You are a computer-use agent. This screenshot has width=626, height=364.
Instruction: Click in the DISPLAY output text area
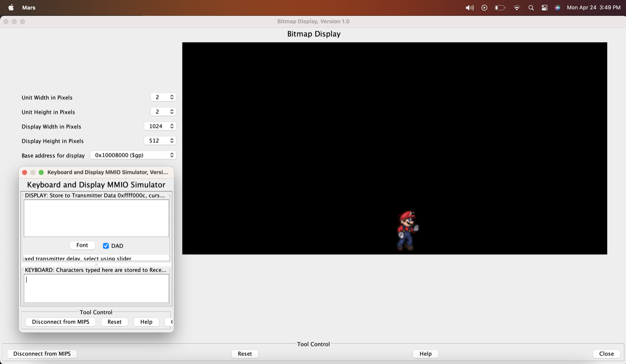pos(96,218)
